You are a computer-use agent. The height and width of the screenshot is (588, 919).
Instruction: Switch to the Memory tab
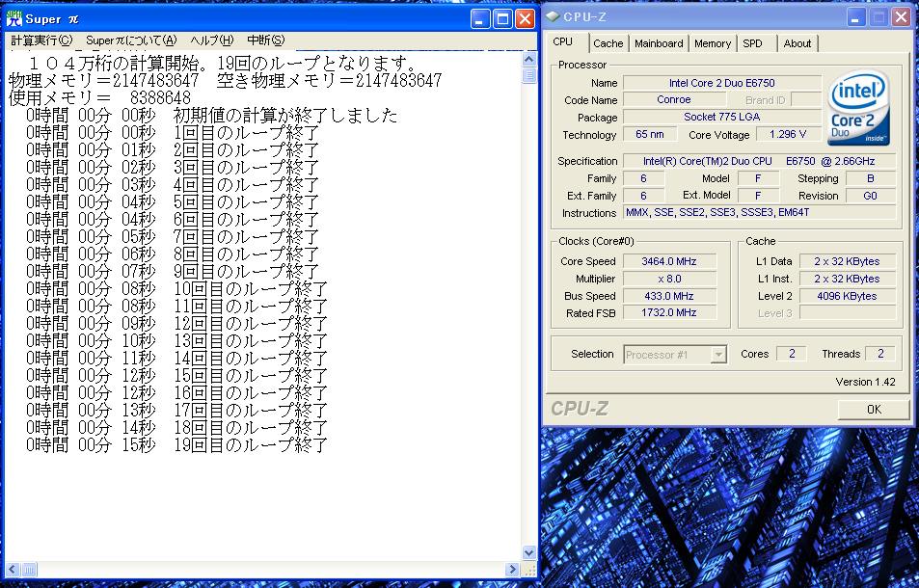[x=712, y=43]
